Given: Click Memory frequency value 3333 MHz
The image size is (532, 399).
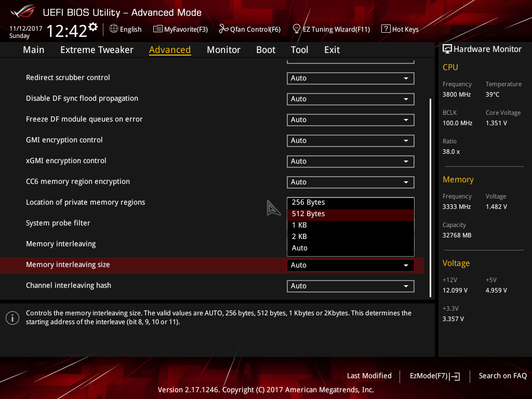Looking at the screenshot, I should tap(456, 207).
